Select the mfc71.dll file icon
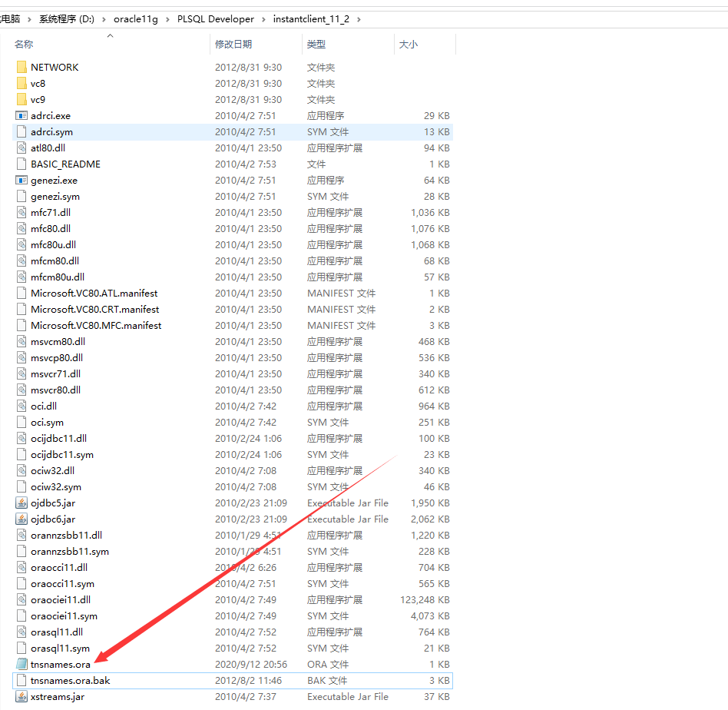 pos(22,212)
